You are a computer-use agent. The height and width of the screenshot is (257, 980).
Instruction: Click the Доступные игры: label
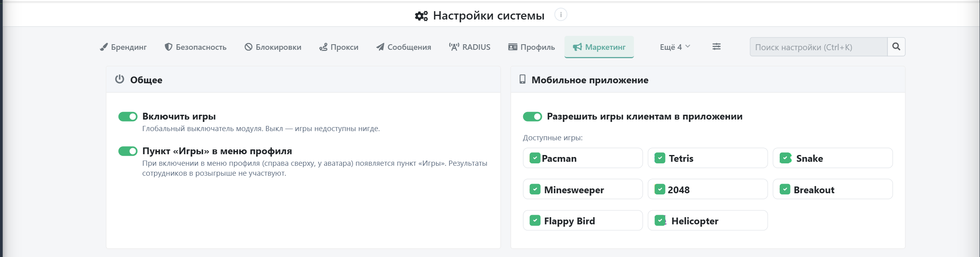(553, 138)
